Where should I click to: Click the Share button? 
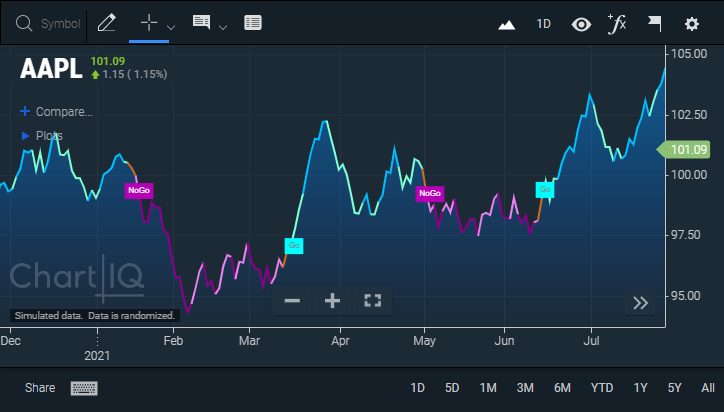(x=40, y=388)
